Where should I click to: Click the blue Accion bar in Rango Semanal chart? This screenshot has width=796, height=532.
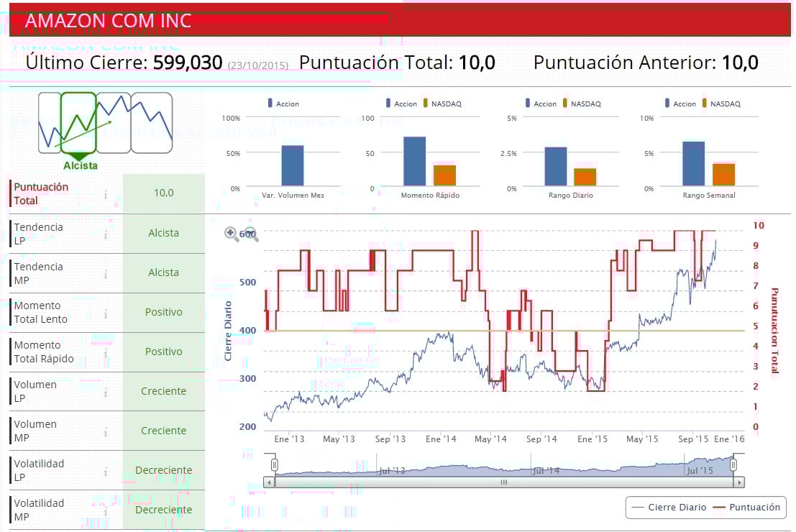(693, 164)
